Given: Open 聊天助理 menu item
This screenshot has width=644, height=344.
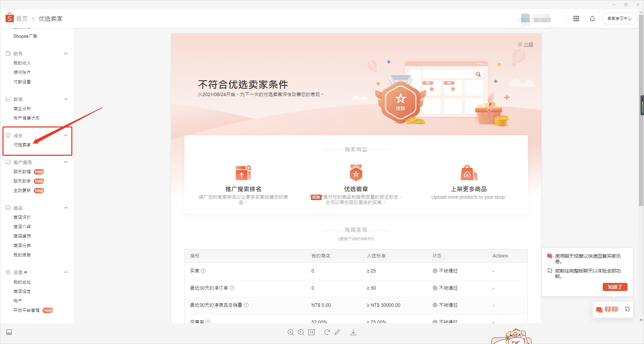Looking at the screenshot, I should [x=22, y=172].
